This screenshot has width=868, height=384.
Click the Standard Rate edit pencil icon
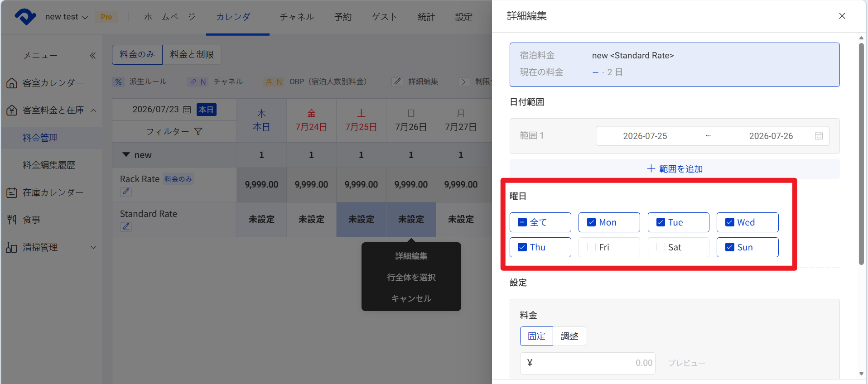tap(126, 227)
